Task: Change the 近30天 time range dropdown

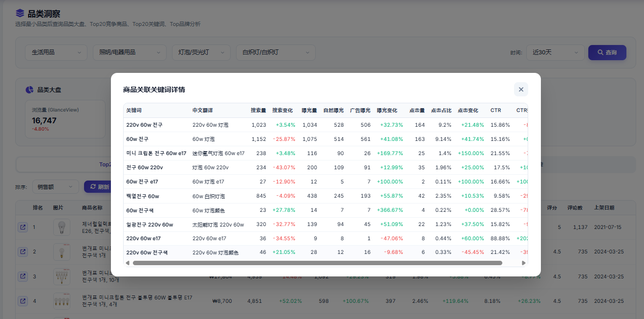Action: 555,52
